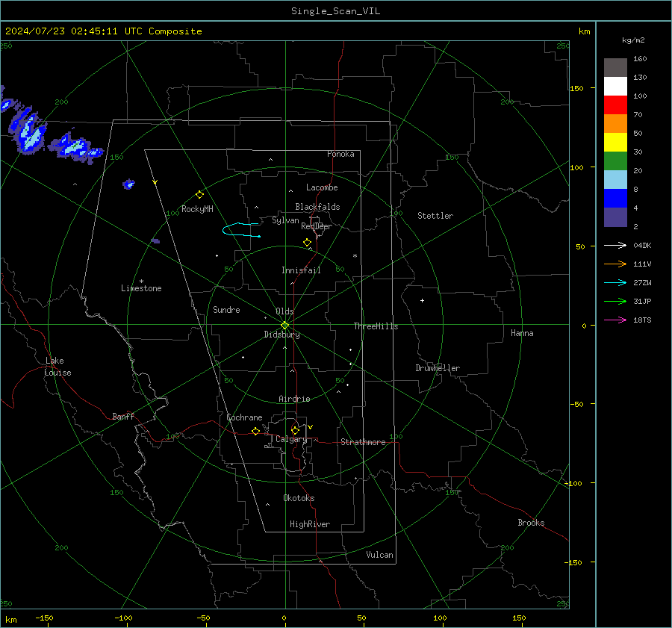Click the 2024/07/23 02:45:11 UTC Composite timestamp
The height and width of the screenshot is (628, 672).
click(x=103, y=31)
